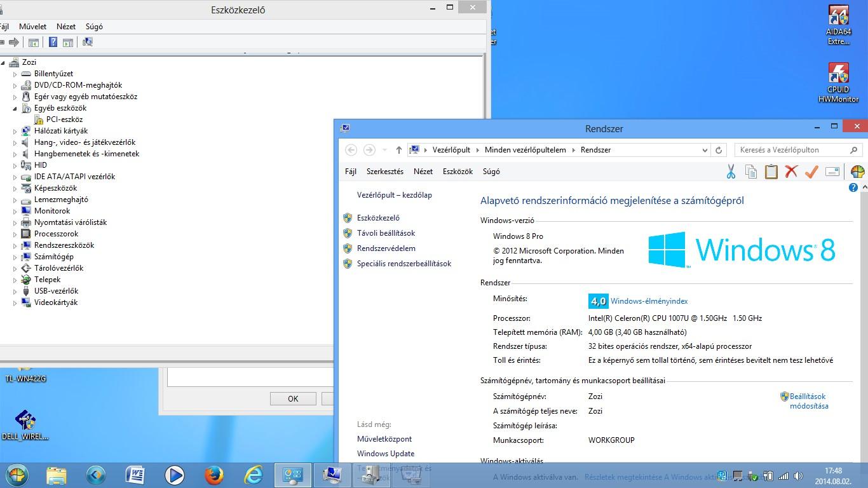The width and height of the screenshot is (868, 488).
Task: Click forward arrow in Eszközkezelő toolbar
Action: click(14, 43)
